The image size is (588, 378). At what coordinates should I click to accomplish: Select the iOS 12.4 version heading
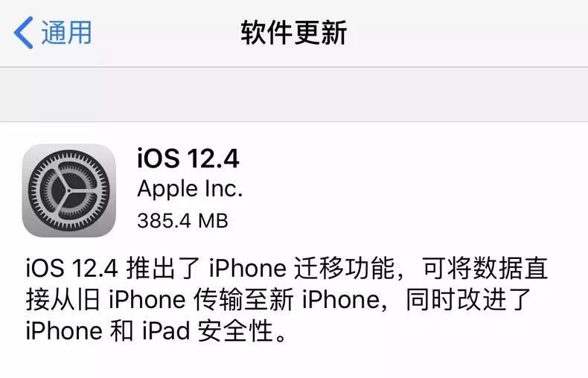[x=188, y=158]
